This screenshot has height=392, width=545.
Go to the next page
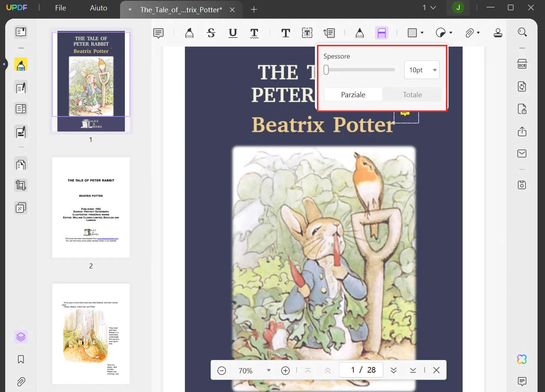[394, 370]
